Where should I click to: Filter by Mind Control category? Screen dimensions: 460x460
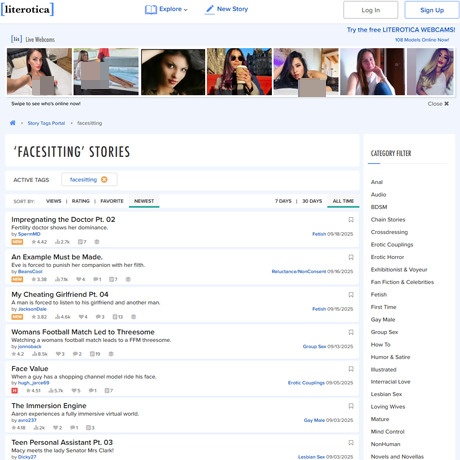[387, 432]
